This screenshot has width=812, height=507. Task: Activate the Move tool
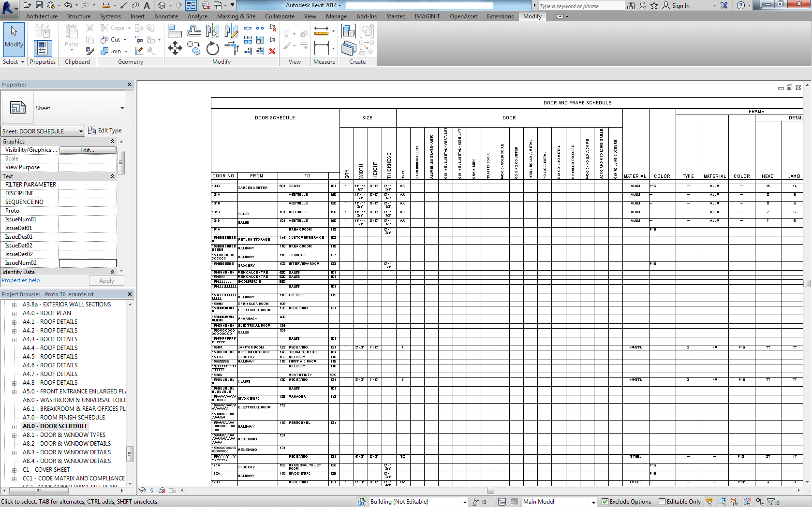pos(175,48)
